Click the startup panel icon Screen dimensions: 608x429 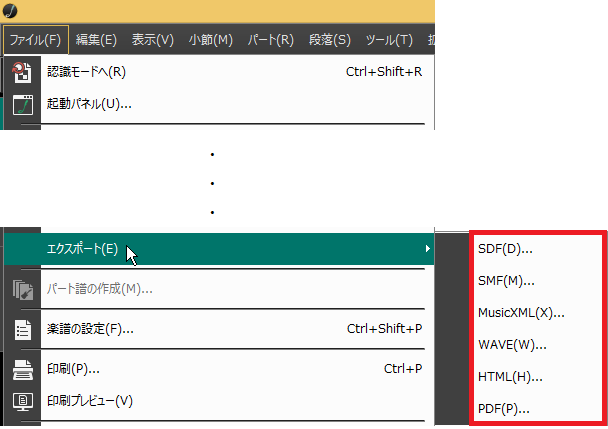(22, 103)
